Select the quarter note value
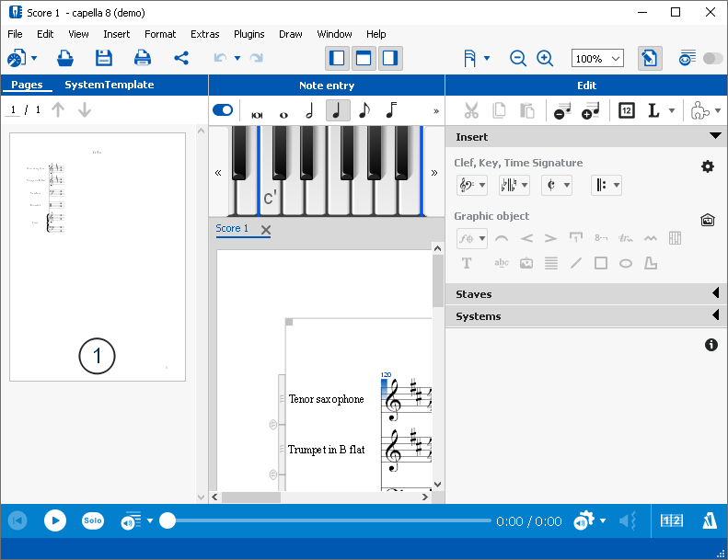728x560 pixels. click(x=337, y=110)
